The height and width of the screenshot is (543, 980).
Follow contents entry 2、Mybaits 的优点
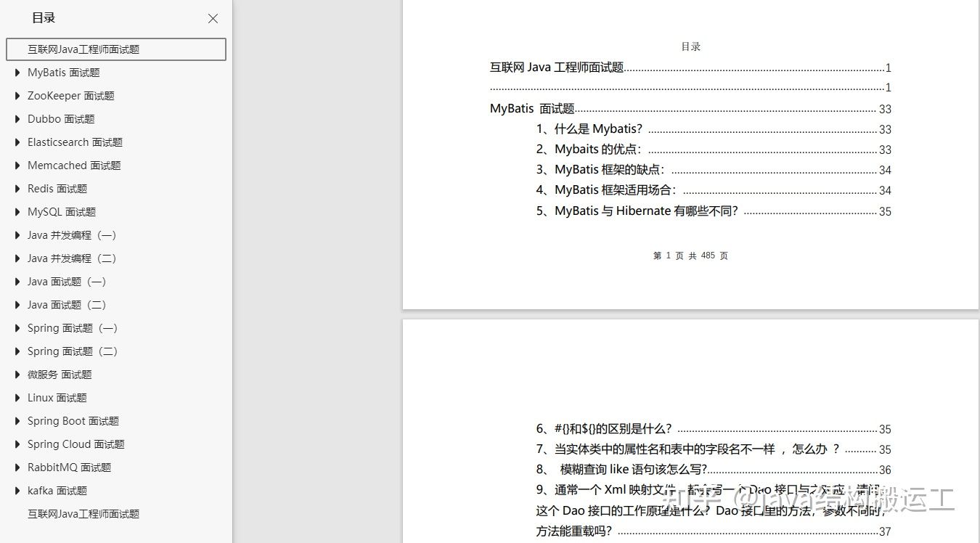click(714, 150)
